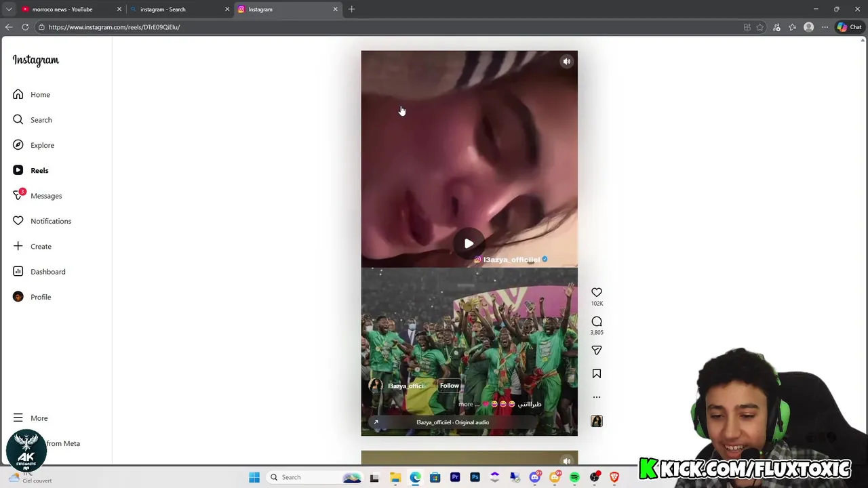Open the tab actions dropdown
This screenshot has width=868, height=488.
pos(9,9)
